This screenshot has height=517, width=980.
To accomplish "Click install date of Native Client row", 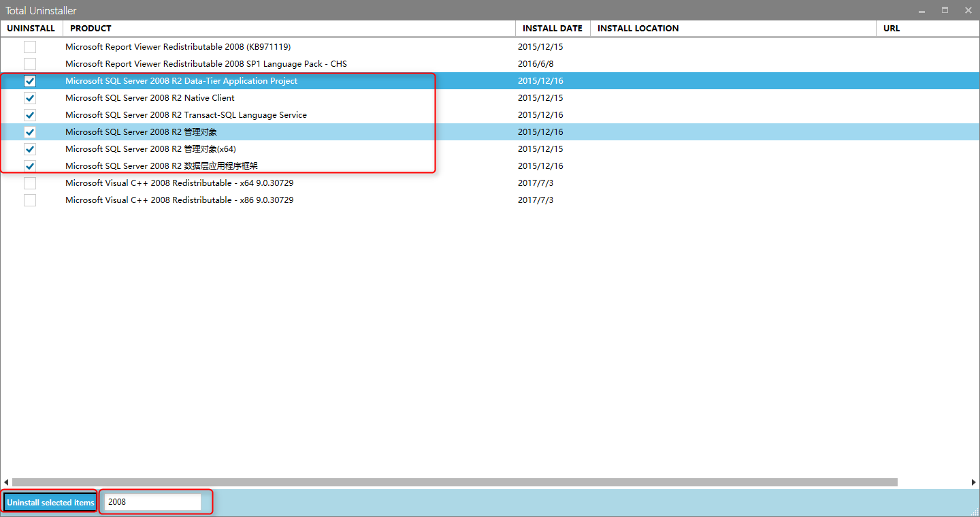I will pos(540,98).
